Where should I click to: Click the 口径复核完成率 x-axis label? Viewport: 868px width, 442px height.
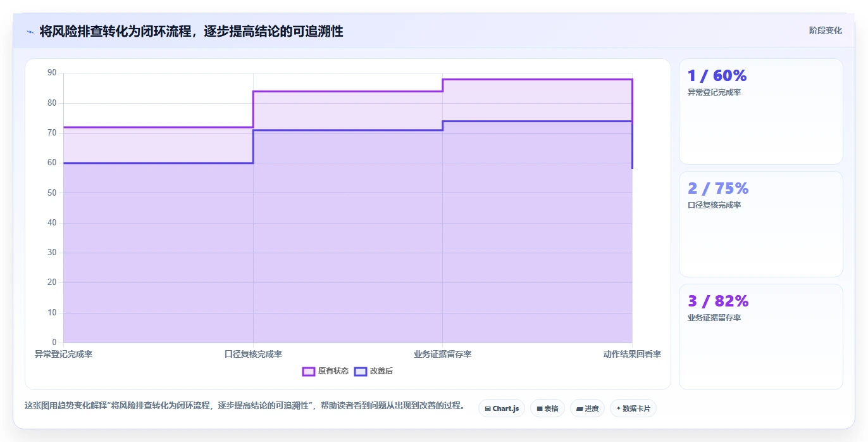[x=253, y=354]
